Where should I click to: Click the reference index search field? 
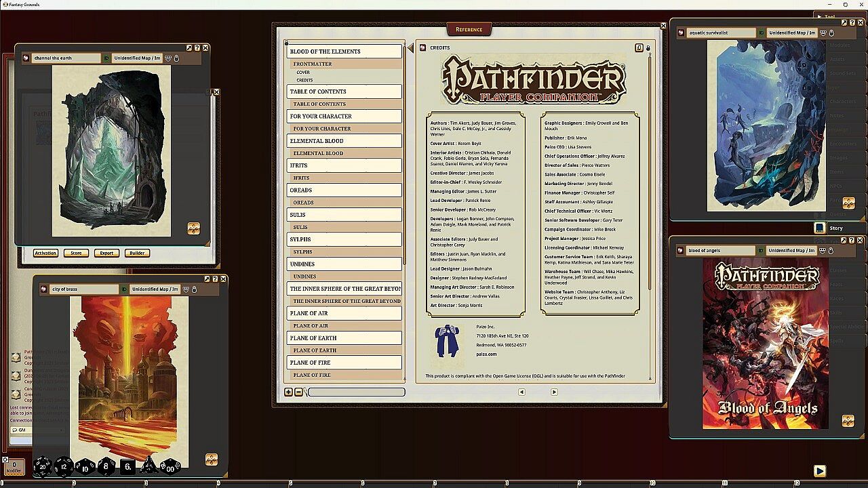point(357,392)
